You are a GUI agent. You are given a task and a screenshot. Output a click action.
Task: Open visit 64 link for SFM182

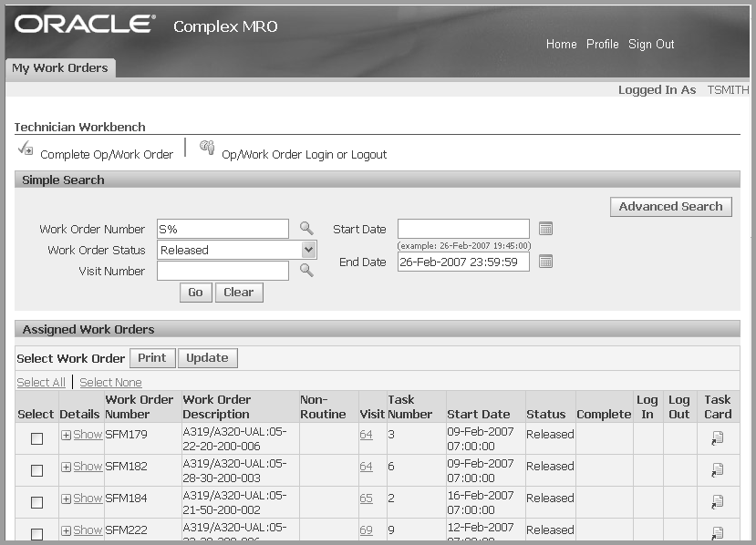366,466
